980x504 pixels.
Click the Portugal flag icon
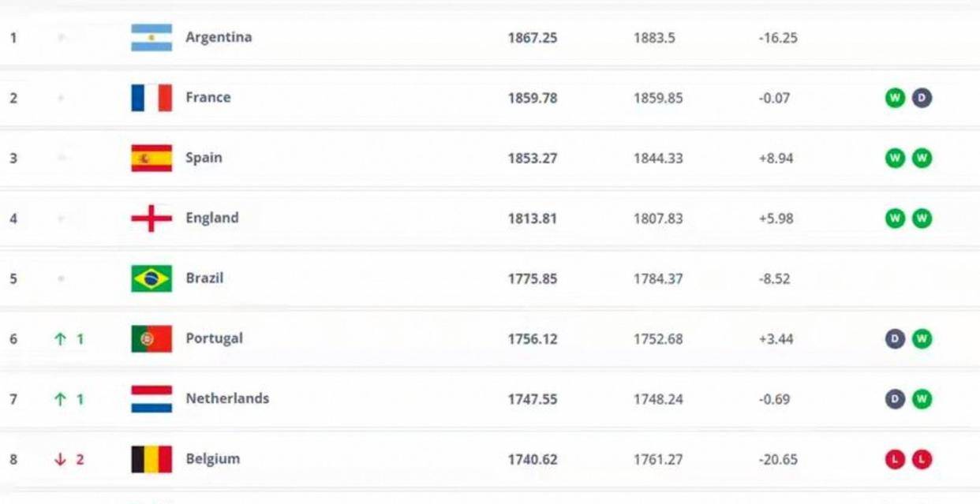(x=151, y=339)
